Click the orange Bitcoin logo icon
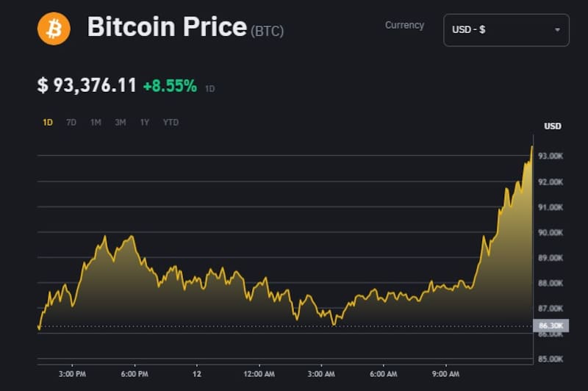588x391 pixels. click(54, 29)
